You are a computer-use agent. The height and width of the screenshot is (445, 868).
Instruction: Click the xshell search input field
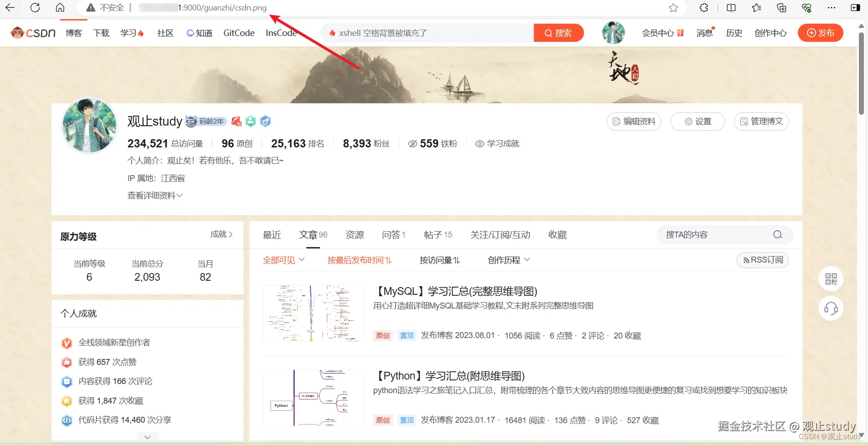pos(428,32)
